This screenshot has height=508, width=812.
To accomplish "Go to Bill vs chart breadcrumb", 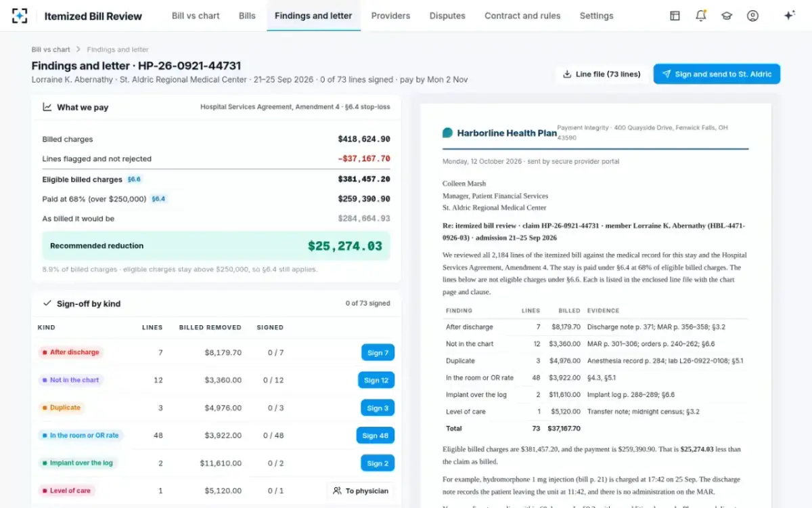I will pos(51,49).
